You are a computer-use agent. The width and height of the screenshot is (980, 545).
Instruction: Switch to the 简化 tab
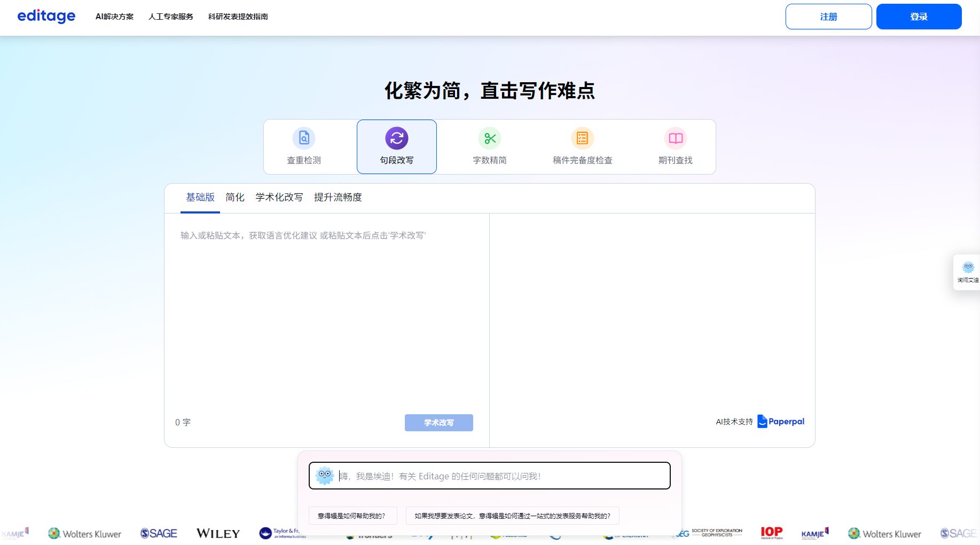coord(234,197)
